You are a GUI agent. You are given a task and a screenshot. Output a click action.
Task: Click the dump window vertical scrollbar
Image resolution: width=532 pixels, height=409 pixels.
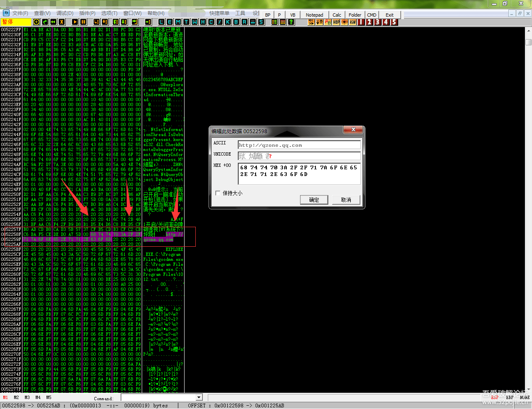click(528, 208)
